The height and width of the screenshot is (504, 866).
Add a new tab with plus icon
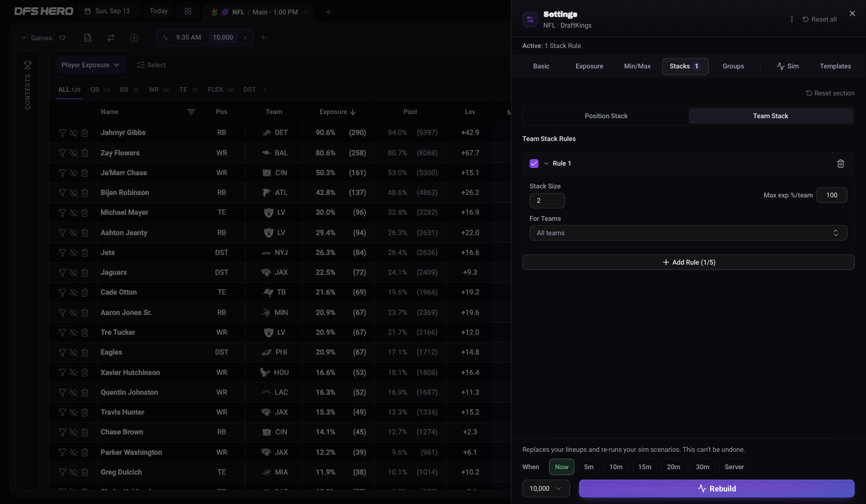click(328, 12)
